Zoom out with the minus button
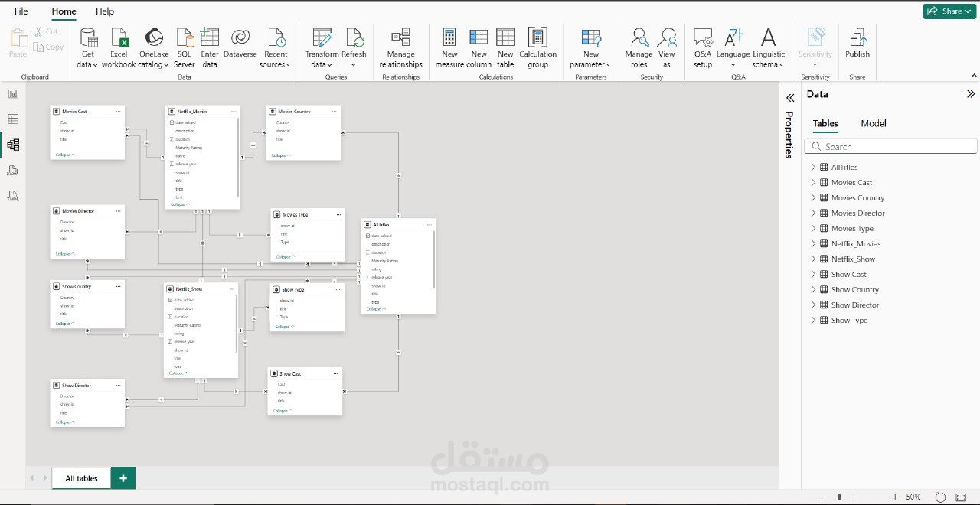 coord(822,497)
